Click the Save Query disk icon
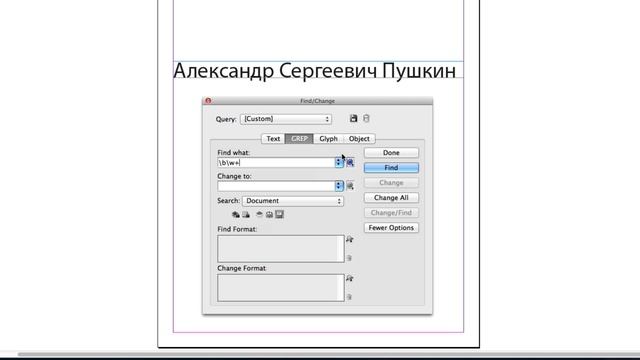Image resolution: width=640 pixels, height=360 pixels. point(353,118)
